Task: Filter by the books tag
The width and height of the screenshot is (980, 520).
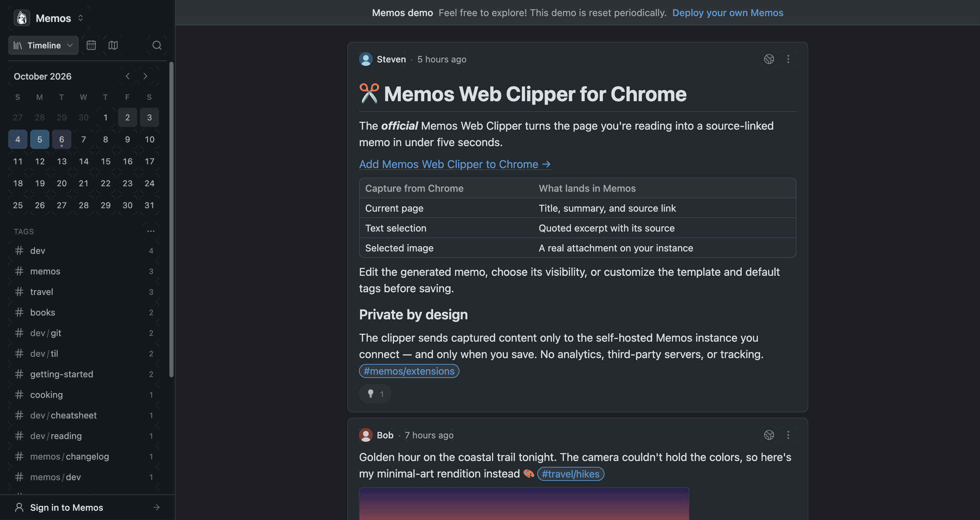Action: point(84,312)
